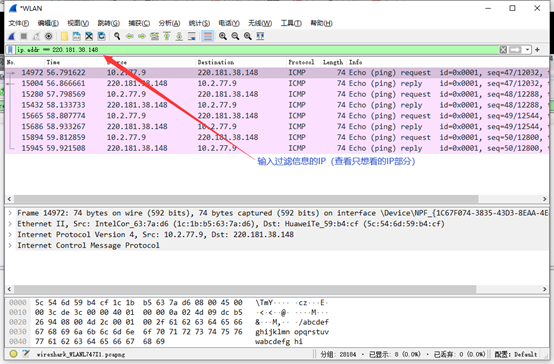554x364 pixels.
Task: Sort packets by the Protocol column
Action: pyautogui.click(x=303, y=62)
